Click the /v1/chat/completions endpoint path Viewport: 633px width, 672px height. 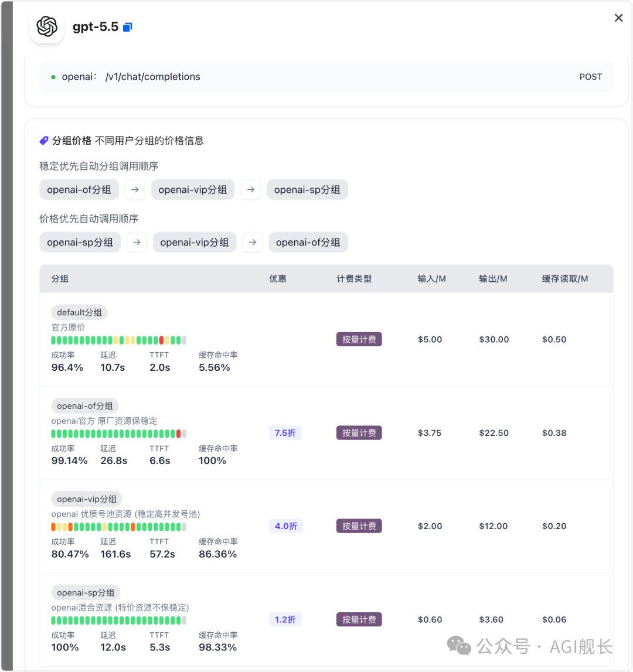point(152,77)
